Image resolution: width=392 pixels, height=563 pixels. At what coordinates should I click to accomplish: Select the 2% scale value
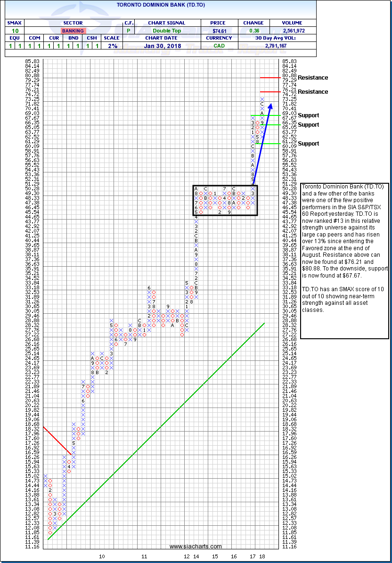tap(113, 46)
